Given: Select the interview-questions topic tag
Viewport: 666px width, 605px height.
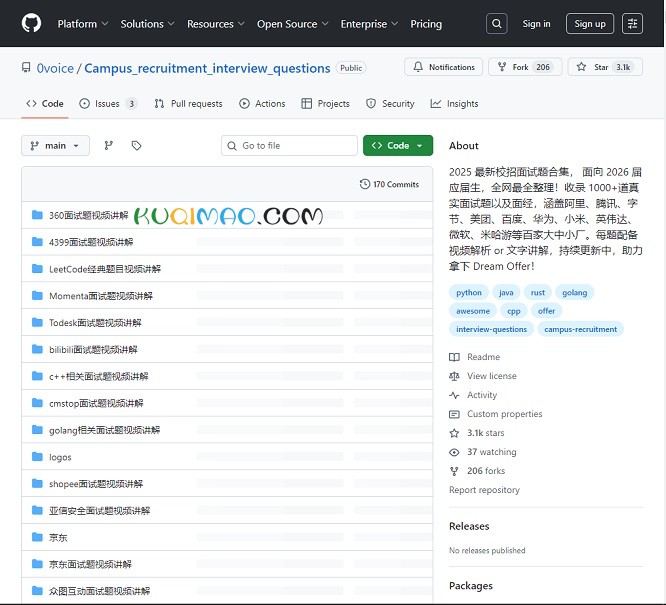Looking at the screenshot, I should pyautogui.click(x=491, y=329).
